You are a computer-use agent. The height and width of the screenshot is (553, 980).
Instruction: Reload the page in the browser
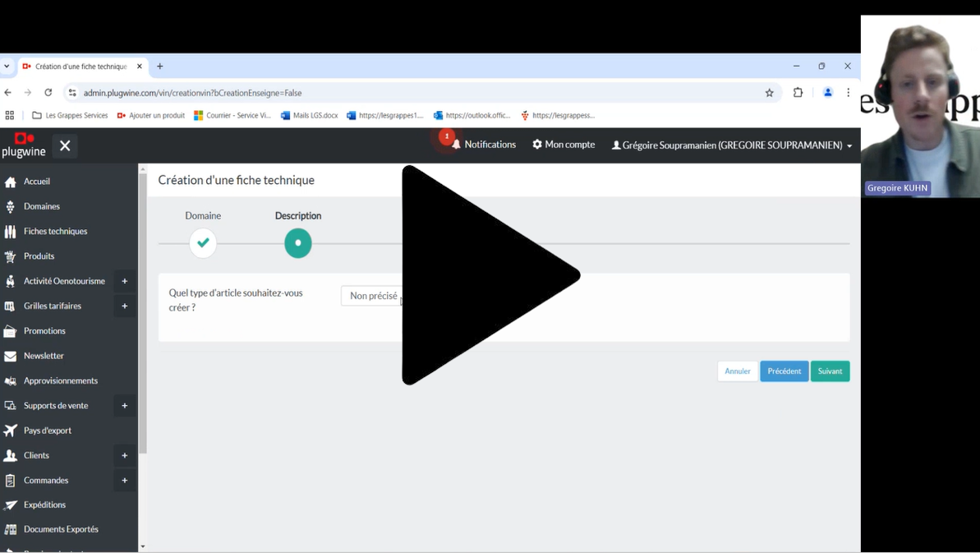(x=48, y=93)
